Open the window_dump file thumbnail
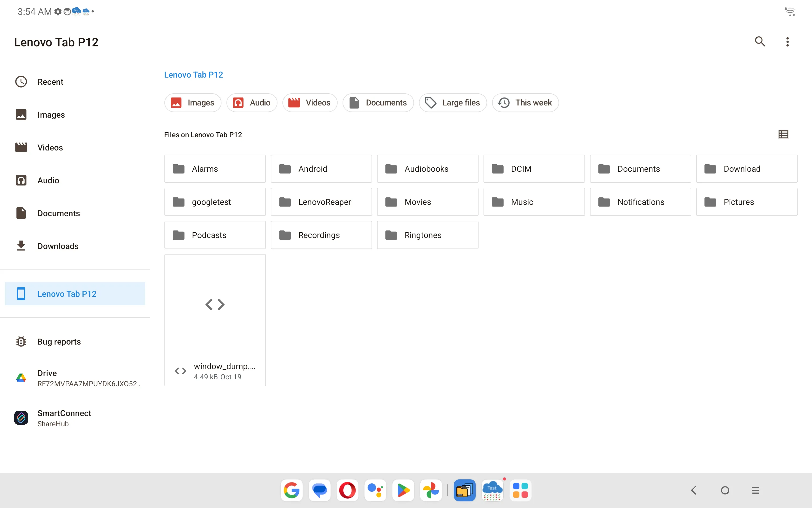Viewport: 812px width, 508px height. [x=215, y=320]
